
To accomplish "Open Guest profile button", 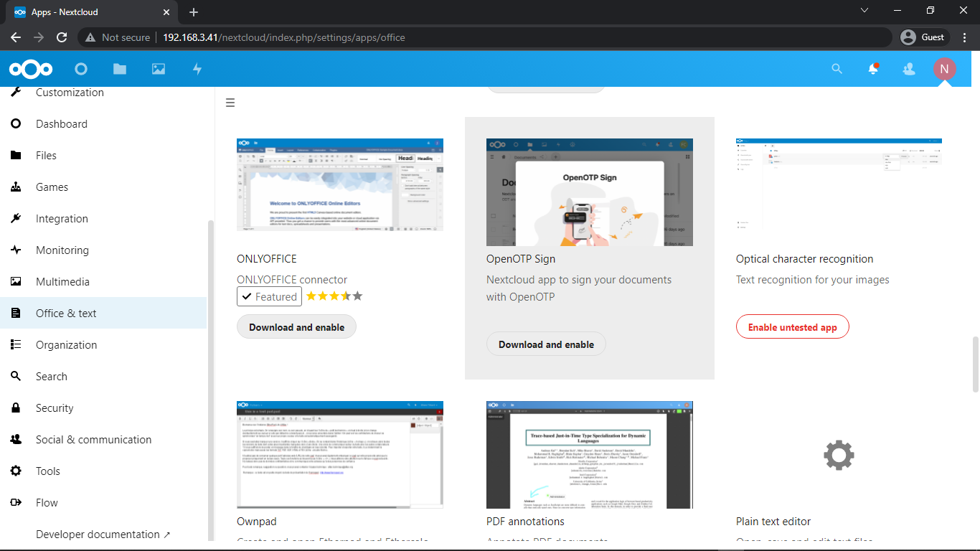I will [924, 37].
